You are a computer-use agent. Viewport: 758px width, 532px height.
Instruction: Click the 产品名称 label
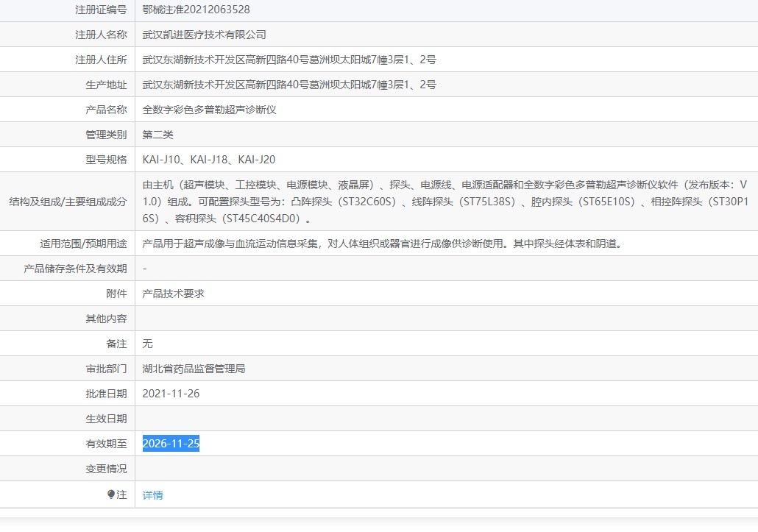[107, 110]
